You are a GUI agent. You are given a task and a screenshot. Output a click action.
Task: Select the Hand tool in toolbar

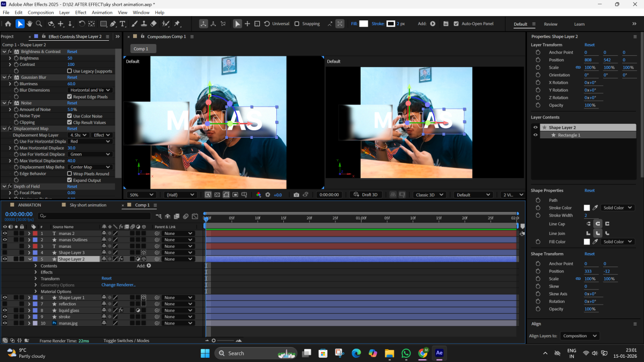[x=30, y=24]
